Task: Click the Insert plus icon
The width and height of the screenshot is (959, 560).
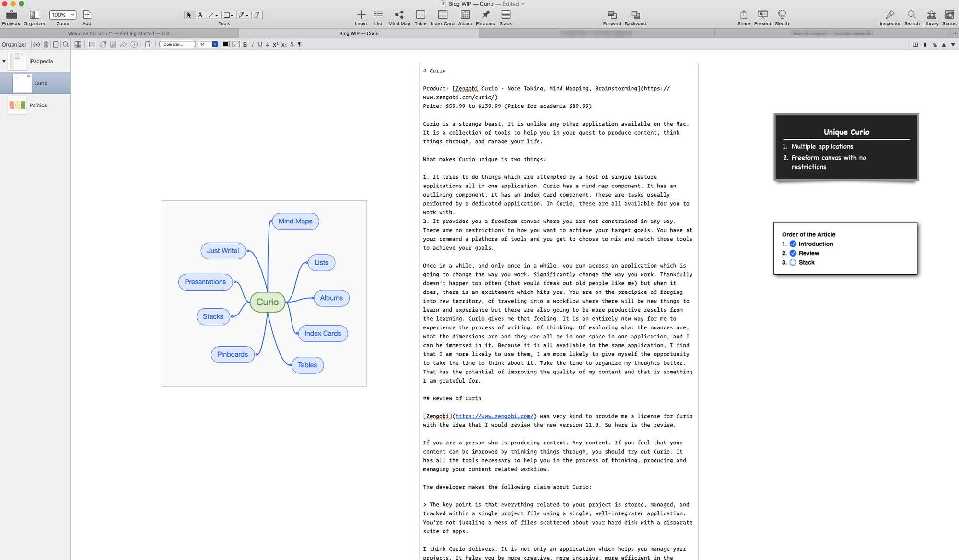Action: pos(361,14)
